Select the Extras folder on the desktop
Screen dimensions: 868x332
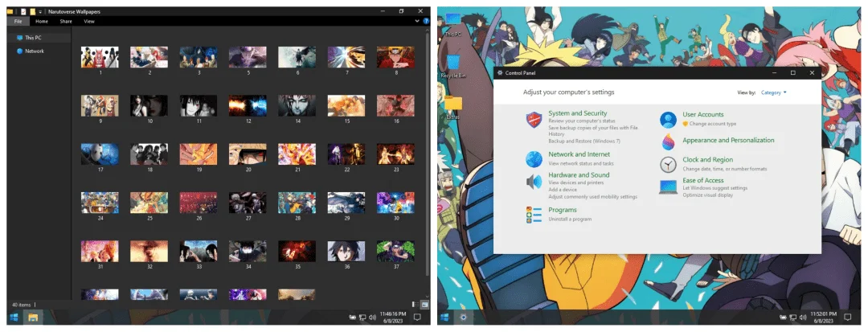click(x=452, y=108)
